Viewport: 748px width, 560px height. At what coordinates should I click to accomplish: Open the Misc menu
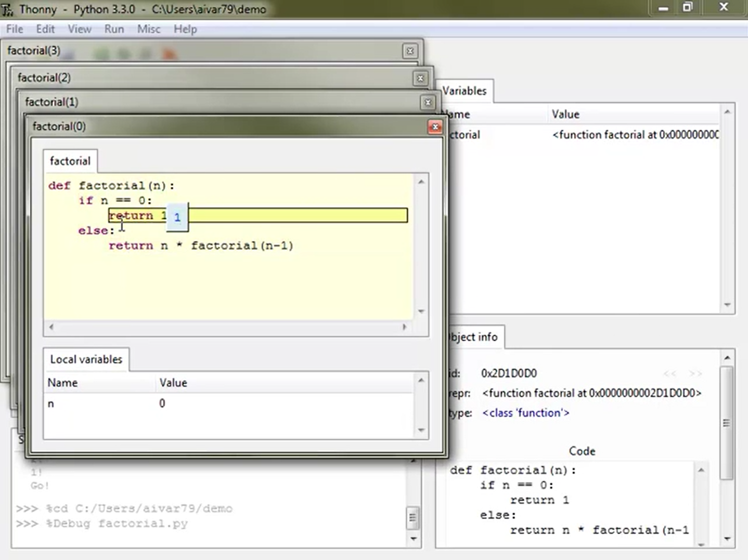149,29
